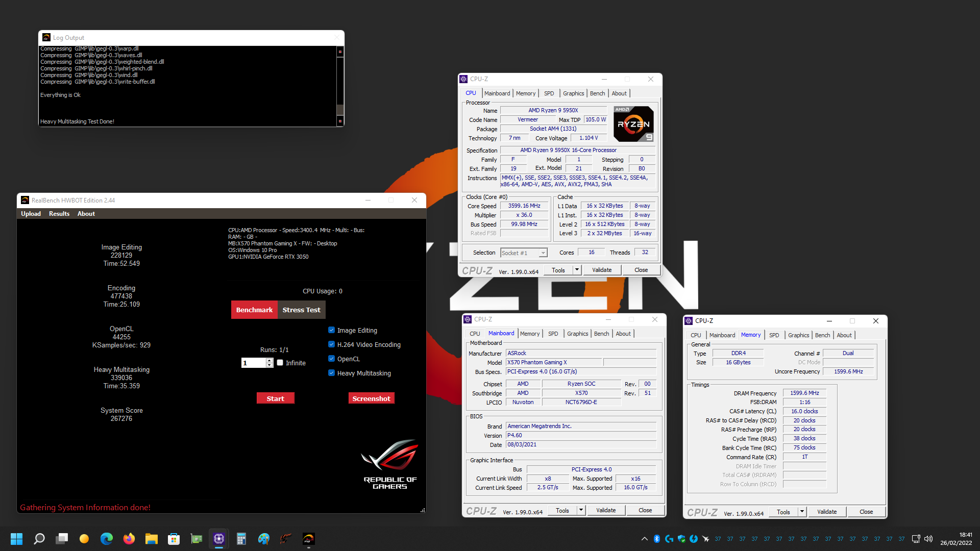Click the red dragon taskbar icon
The width and height of the screenshot is (980, 551).
coord(286,539)
